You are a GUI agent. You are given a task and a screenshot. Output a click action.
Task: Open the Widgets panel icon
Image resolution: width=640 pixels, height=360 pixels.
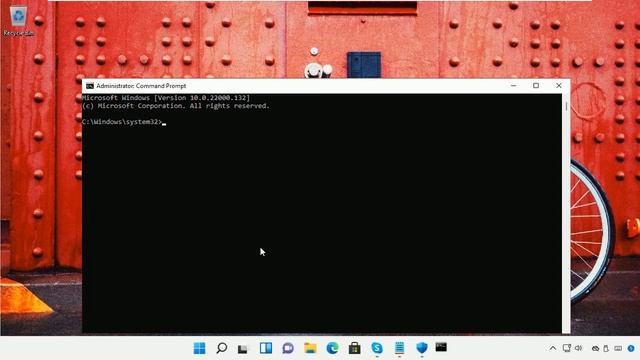tap(266, 348)
